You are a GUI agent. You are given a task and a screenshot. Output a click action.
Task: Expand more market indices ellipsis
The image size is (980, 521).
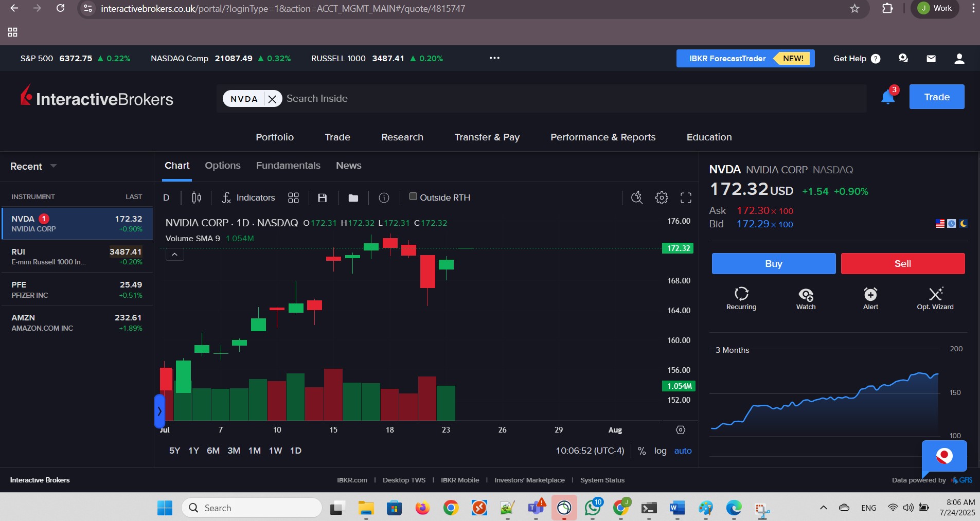click(494, 58)
